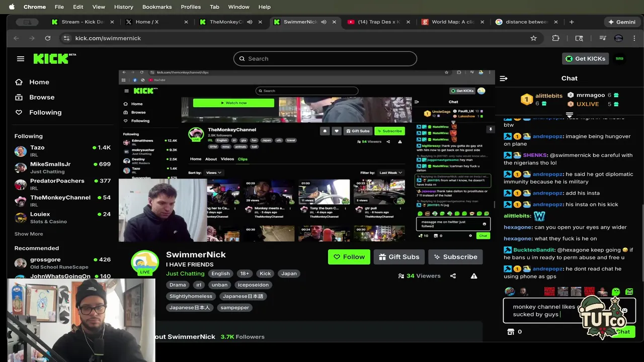Reload the page in Chrome
Screen dimensions: 644x362
point(47,38)
